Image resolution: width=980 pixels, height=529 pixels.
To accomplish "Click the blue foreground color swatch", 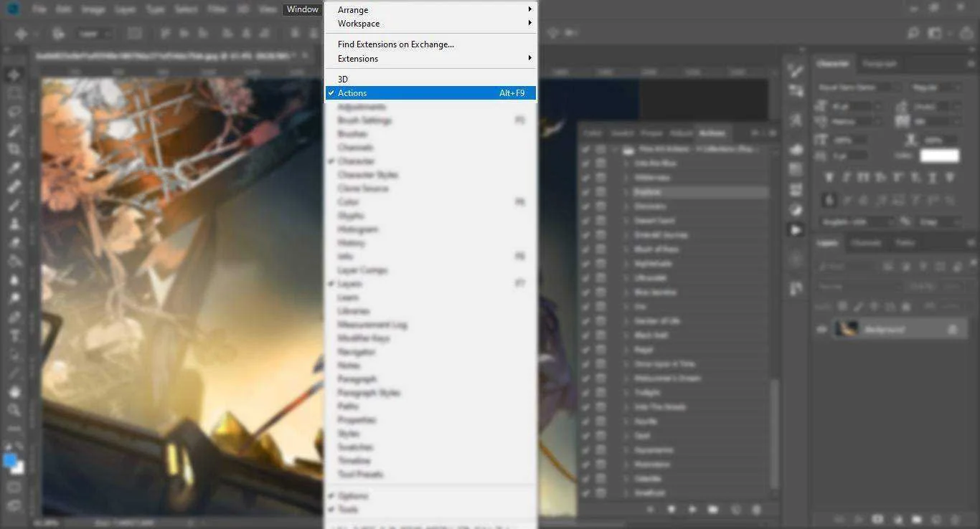I will (10, 461).
